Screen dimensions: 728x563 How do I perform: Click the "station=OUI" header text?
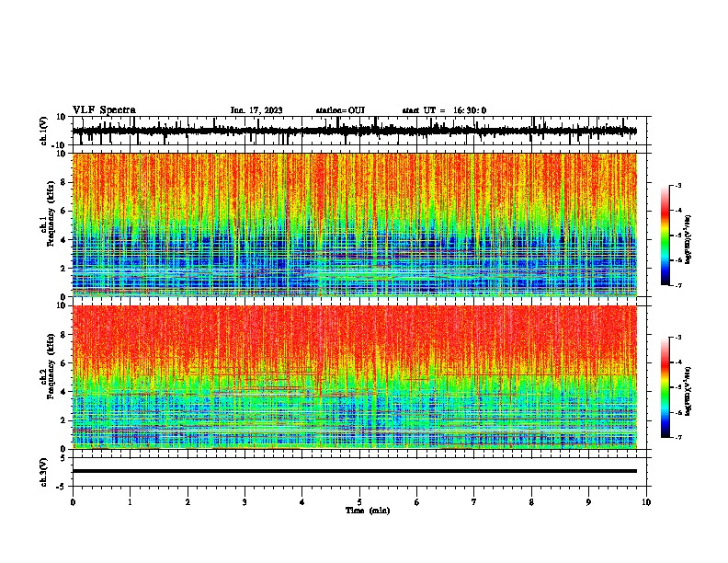(340, 110)
